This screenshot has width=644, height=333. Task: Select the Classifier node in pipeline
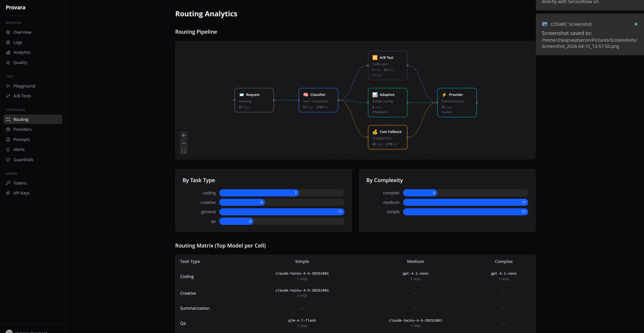[x=318, y=100]
